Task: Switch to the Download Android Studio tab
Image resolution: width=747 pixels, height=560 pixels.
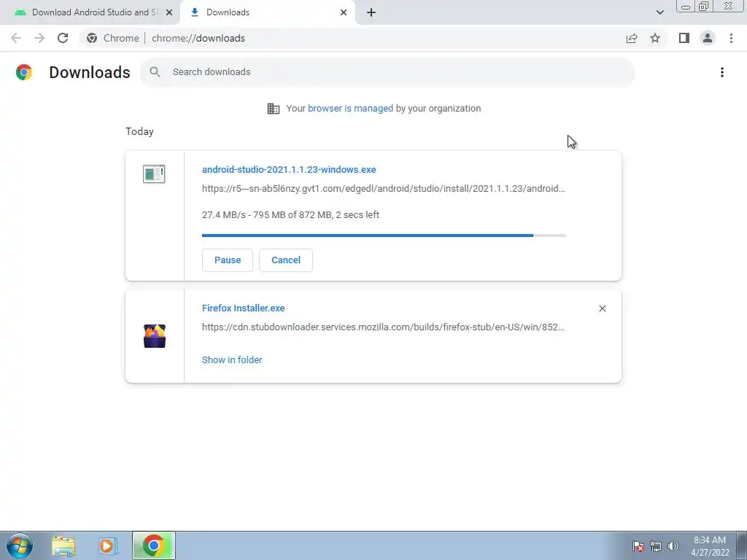Action: pos(90,12)
